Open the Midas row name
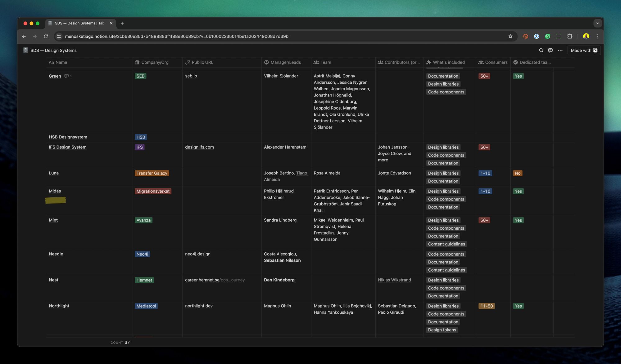Image resolution: width=621 pixels, height=364 pixels. pyautogui.click(x=55, y=191)
